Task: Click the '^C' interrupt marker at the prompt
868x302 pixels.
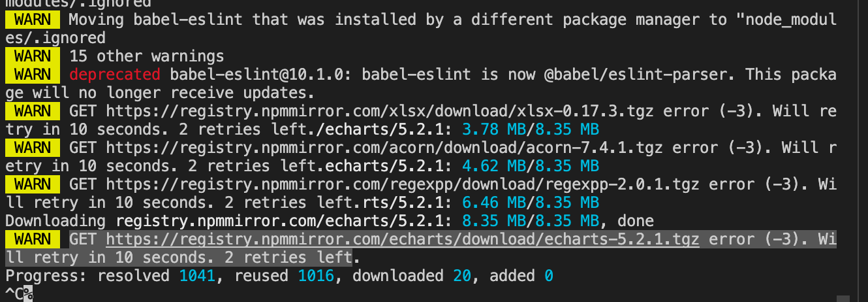Action: tap(14, 294)
